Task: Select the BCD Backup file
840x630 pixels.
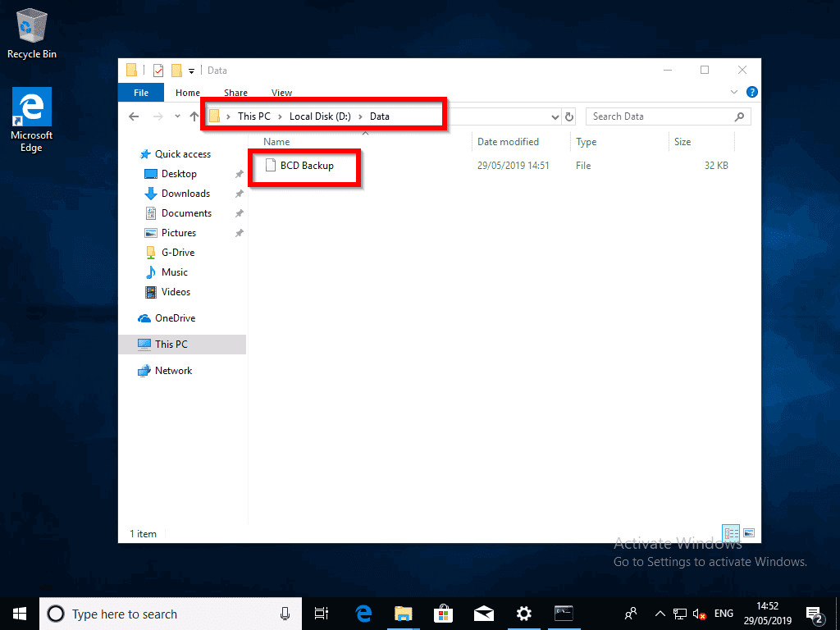Action: (306, 166)
